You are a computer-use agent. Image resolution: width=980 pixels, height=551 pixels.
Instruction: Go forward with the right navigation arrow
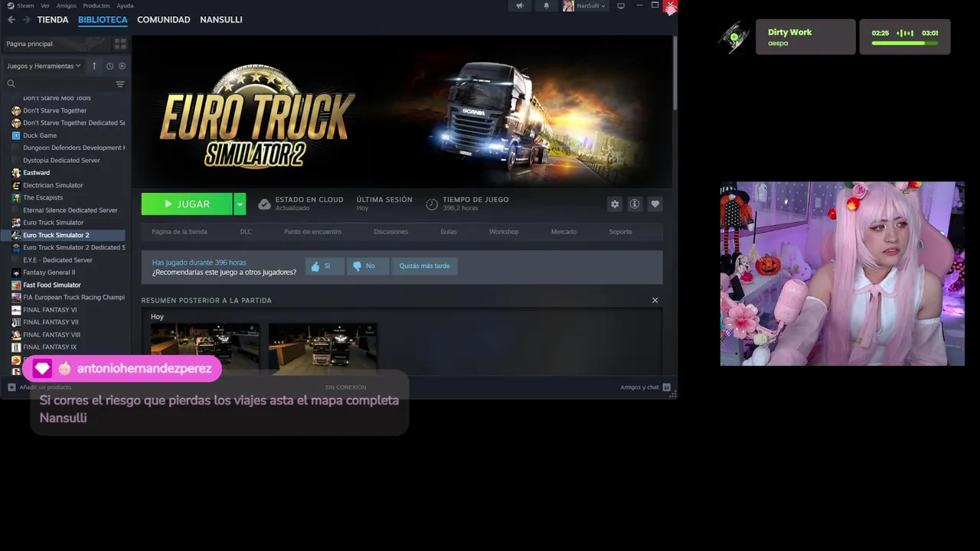tap(27, 20)
